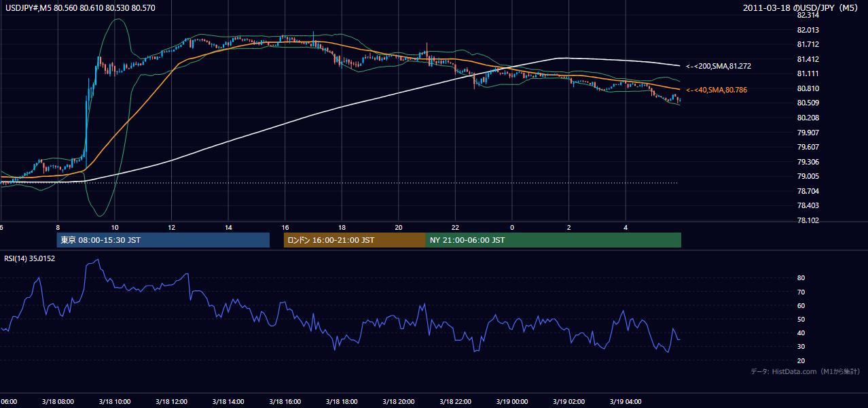Click the RSI 30 level label

pos(801,347)
